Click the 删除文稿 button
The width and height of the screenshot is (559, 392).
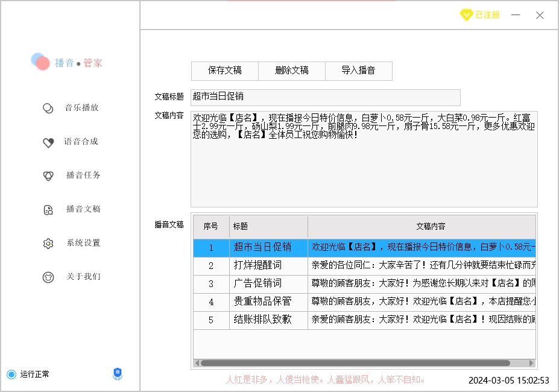[292, 71]
